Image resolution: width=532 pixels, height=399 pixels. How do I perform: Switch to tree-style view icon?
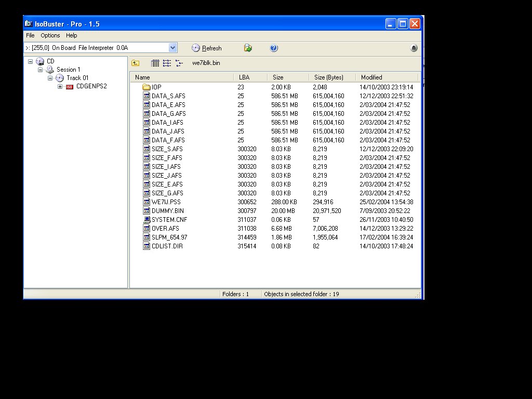pyautogui.click(x=179, y=63)
